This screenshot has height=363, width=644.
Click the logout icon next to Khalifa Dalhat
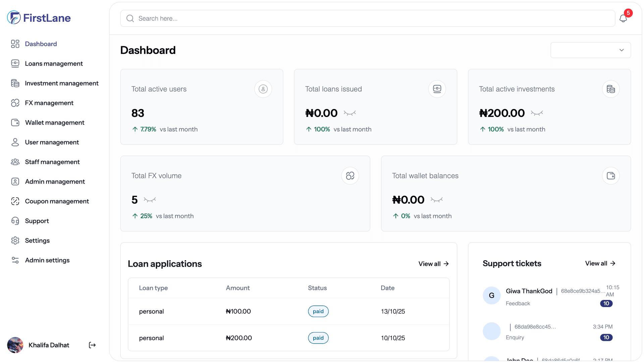click(92, 345)
